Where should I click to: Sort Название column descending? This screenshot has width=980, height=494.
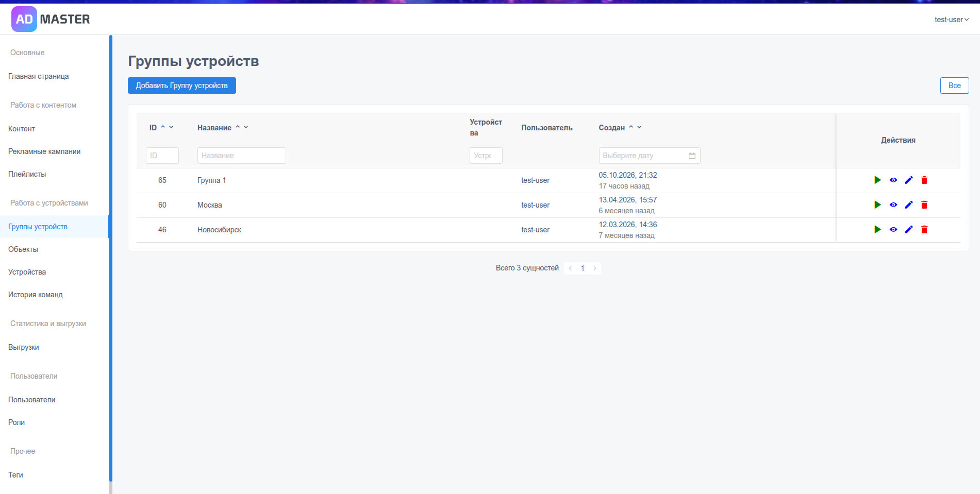pyautogui.click(x=246, y=127)
